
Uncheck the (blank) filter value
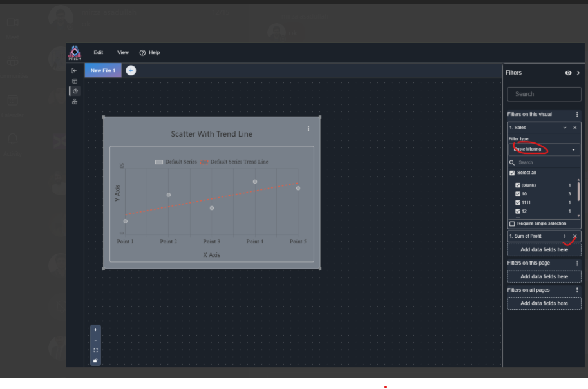[x=518, y=185]
